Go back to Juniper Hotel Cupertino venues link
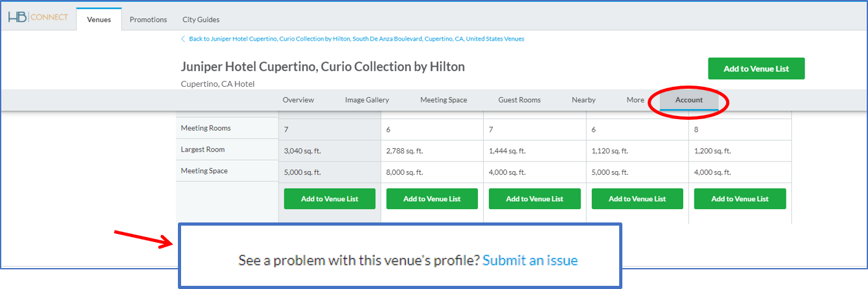 pyautogui.click(x=356, y=39)
